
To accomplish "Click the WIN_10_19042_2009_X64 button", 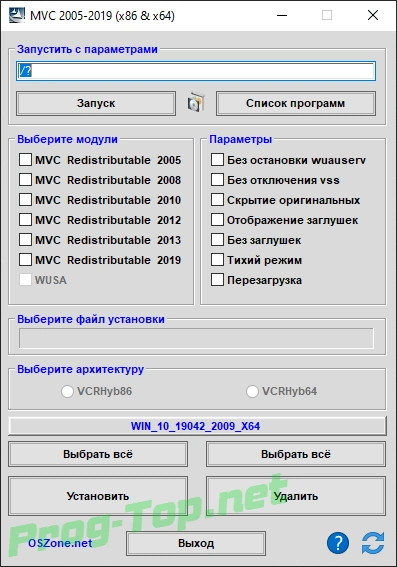I will coord(197,426).
